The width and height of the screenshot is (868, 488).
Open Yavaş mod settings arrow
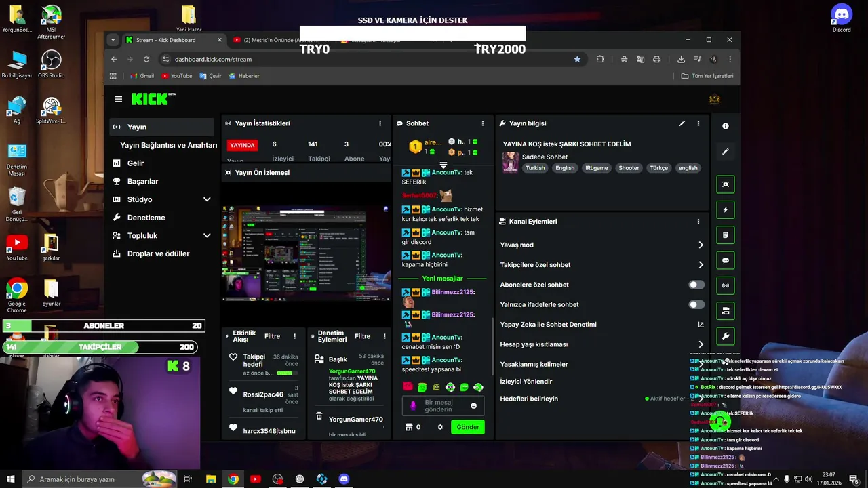point(701,245)
